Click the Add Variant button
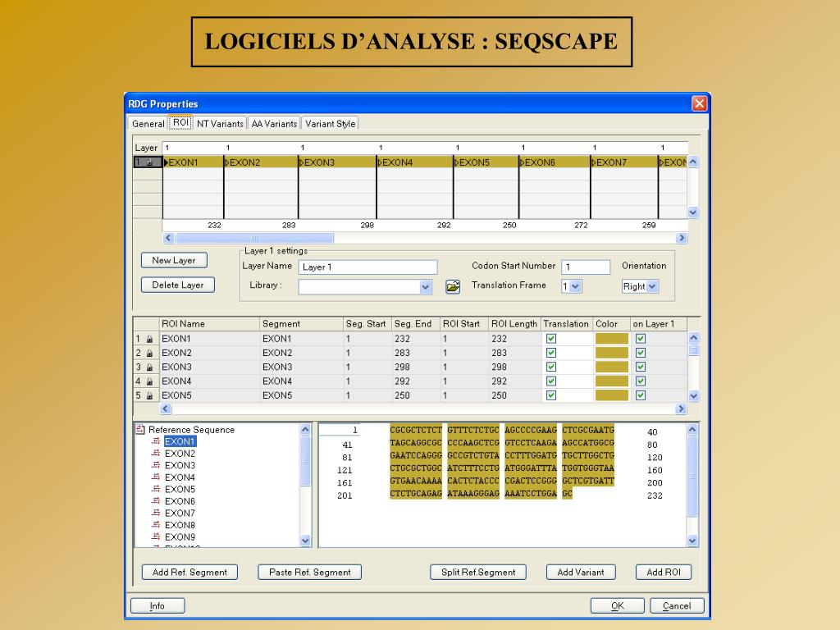The image size is (840, 630). pos(581,572)
